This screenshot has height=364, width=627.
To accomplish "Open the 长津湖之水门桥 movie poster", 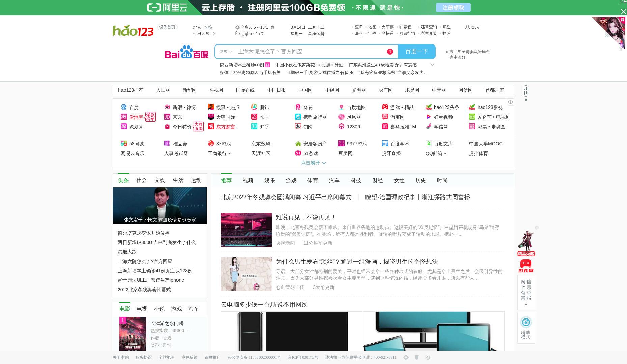I will click(133, 334).
